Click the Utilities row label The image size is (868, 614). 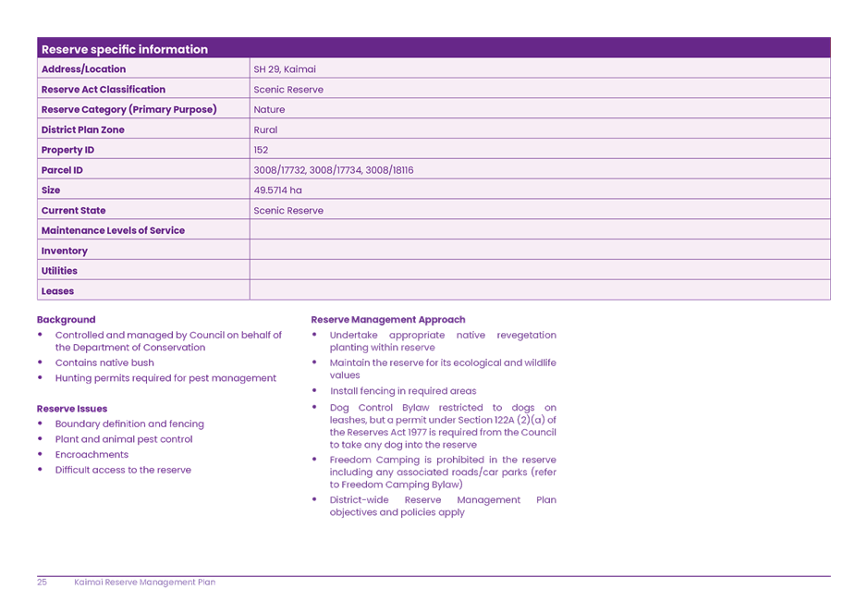tap(58, 270)
